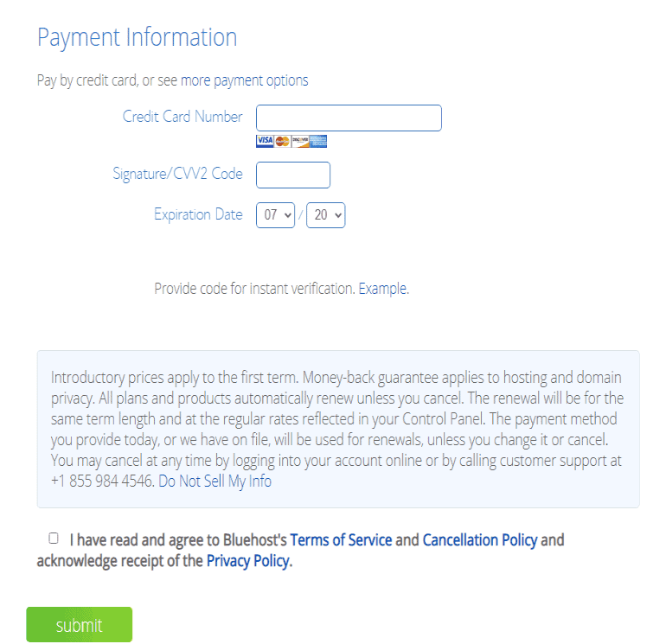
Task: Open the Cancellation Policy link
Action: (x=479, y=540)
